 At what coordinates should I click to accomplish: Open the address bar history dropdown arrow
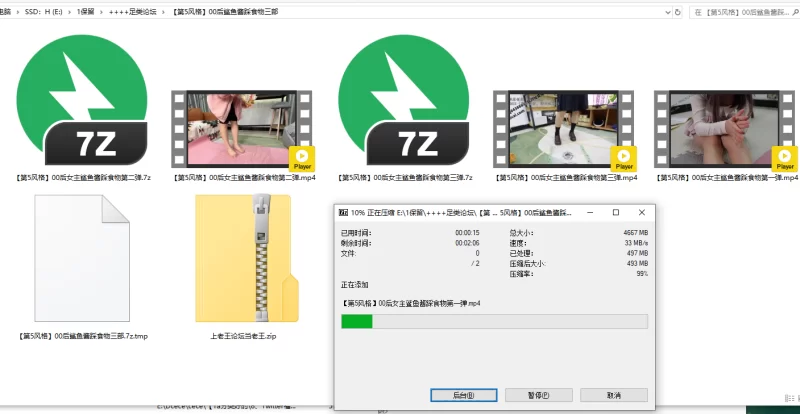point(668,12)
